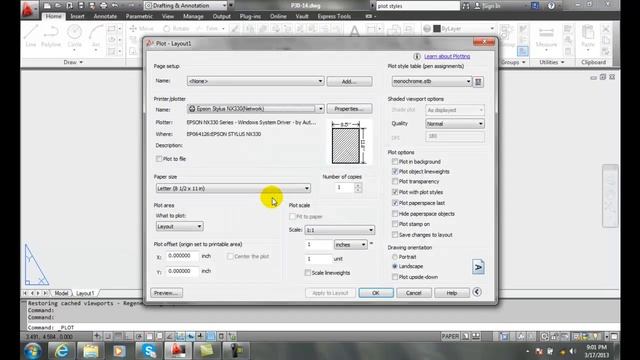Open Paper size dropdown
The height and width of the screenshot is (360, 640).
[233, 188]
